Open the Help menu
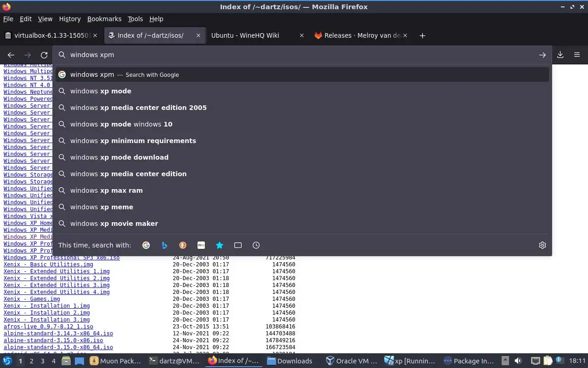 [156, 19]
